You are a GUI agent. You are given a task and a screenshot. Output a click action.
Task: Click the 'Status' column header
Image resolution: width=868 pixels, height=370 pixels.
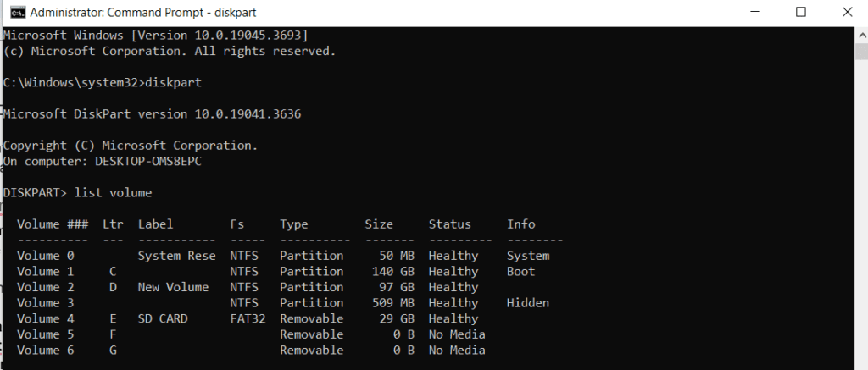click(449, 224)
